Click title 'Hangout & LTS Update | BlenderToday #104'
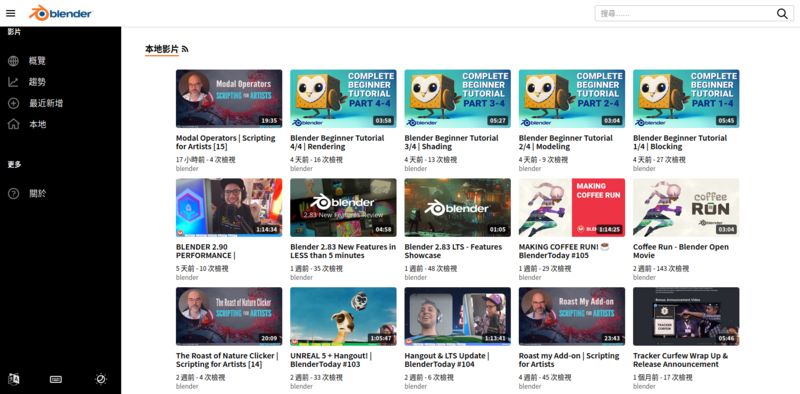800x394 pixels. coord(447,360)
